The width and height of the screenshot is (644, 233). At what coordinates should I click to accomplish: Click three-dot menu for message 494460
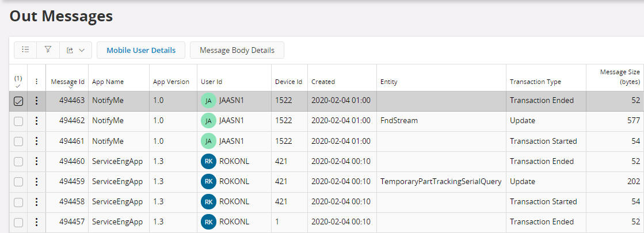pyautogui.click(x=36, y=161)
